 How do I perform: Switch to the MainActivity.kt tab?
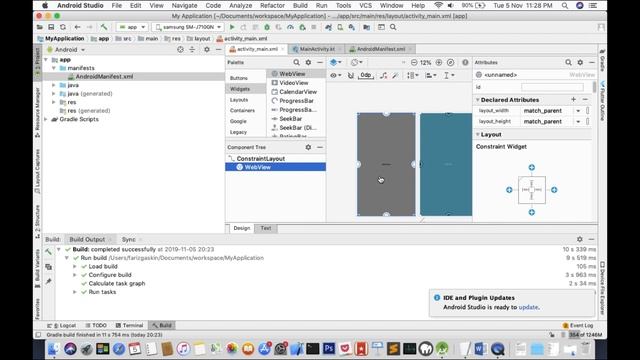[x=317, y=49]
